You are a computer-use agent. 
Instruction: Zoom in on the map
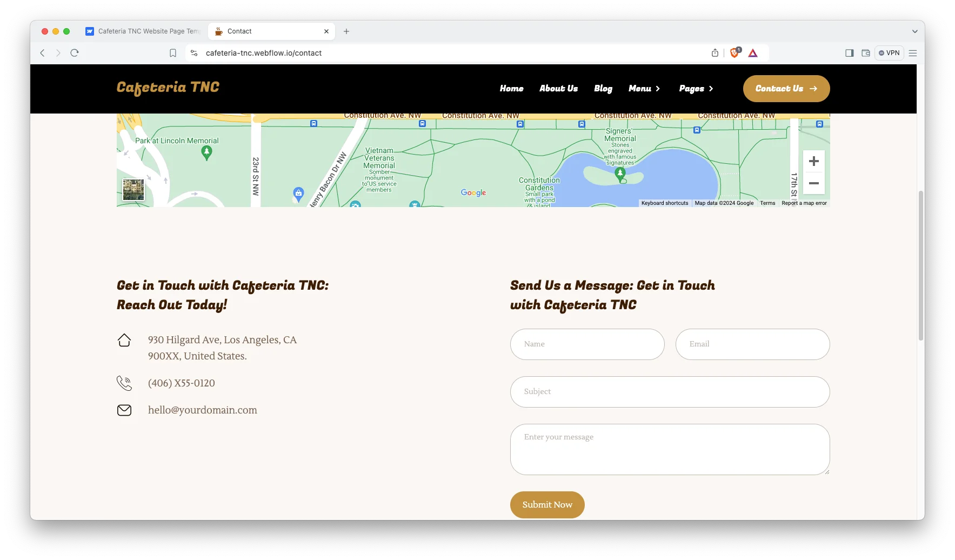click(x=813, y=161)
